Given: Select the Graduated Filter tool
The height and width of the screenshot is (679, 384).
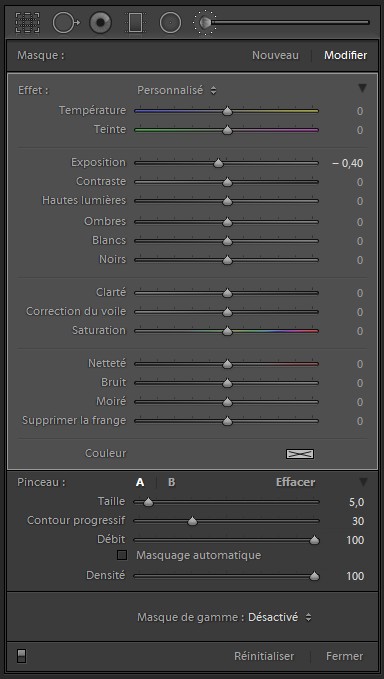Looking at the screenshot, I should (x=136, y=23).
